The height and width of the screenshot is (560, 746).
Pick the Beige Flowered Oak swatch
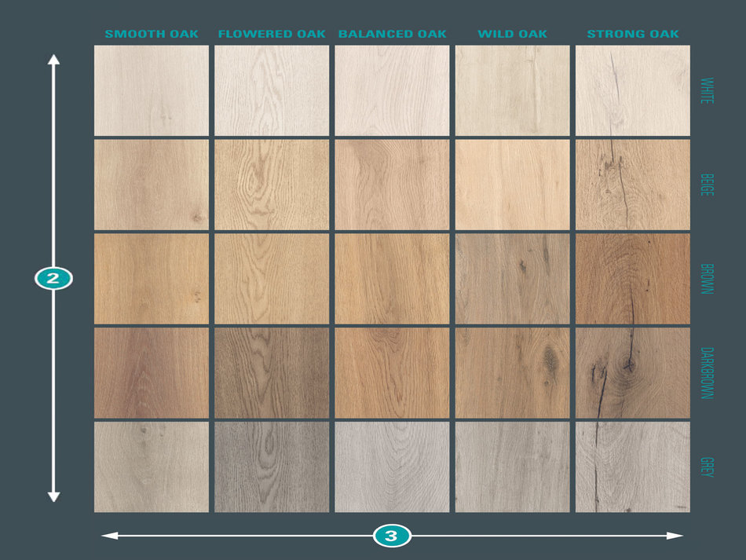coord(272,185)
